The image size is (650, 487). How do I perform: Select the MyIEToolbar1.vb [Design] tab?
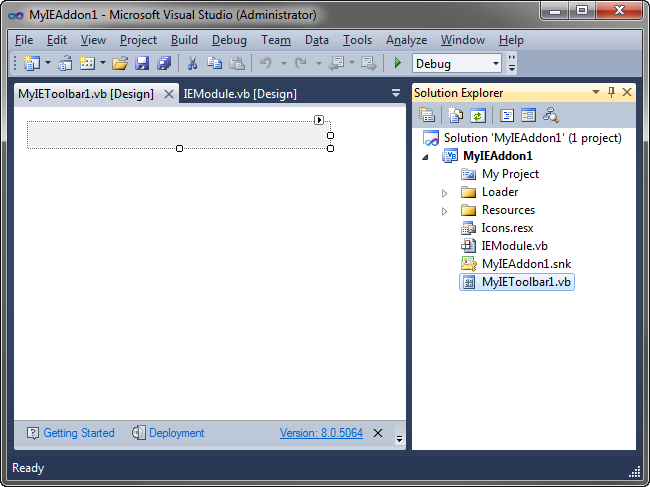86,94
